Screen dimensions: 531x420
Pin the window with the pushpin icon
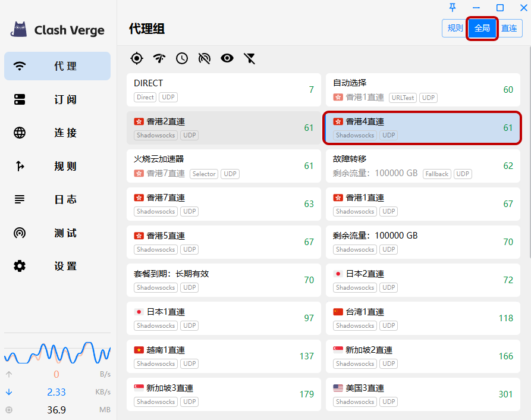coord(453,8)
